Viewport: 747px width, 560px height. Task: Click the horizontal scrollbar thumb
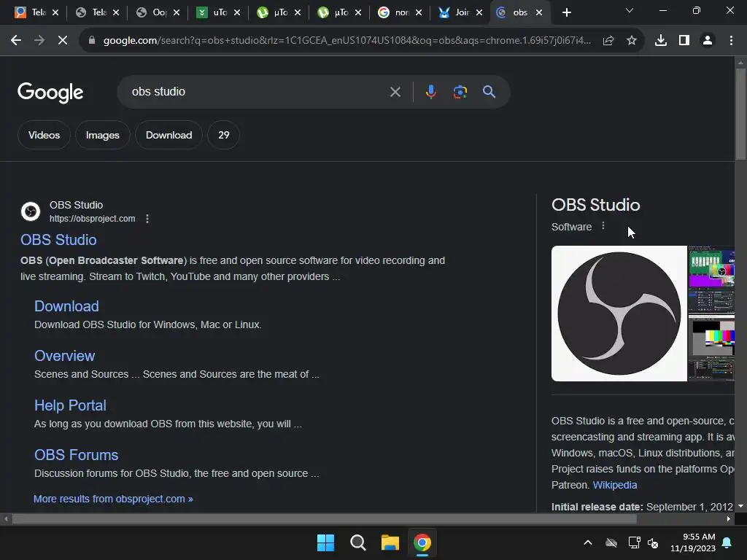pos(324,519)
